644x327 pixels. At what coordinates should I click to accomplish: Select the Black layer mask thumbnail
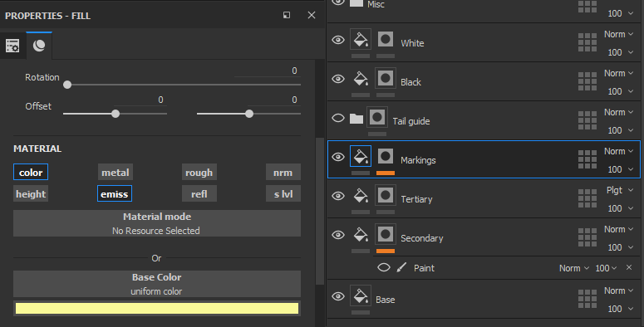coord(386,78)
